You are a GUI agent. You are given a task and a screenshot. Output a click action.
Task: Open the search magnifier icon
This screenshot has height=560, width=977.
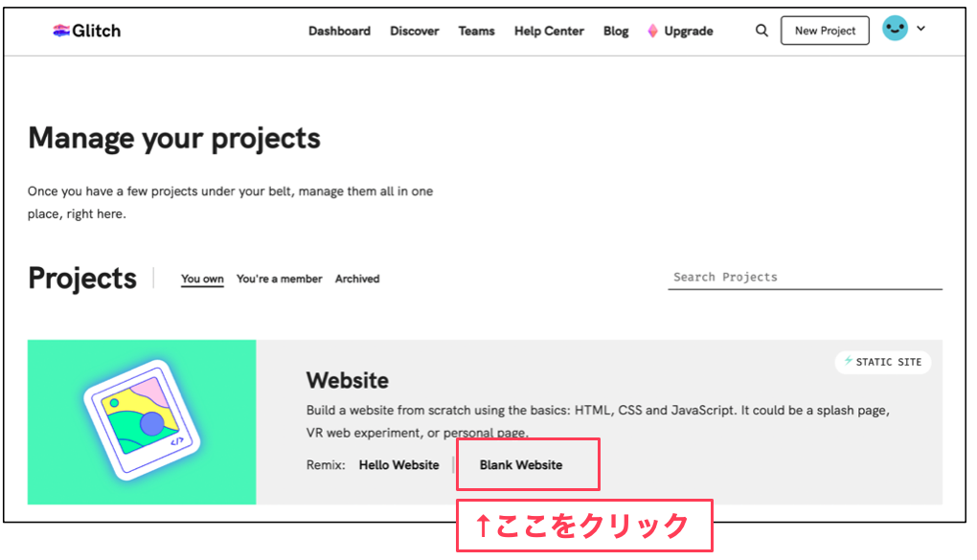(761, 31)
